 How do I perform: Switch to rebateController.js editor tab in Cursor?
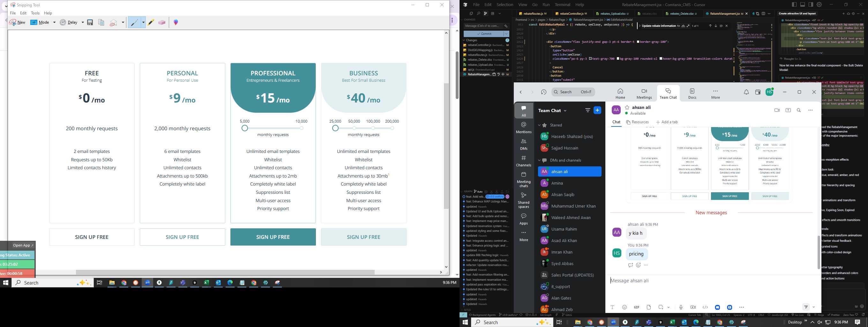[571, 13]
